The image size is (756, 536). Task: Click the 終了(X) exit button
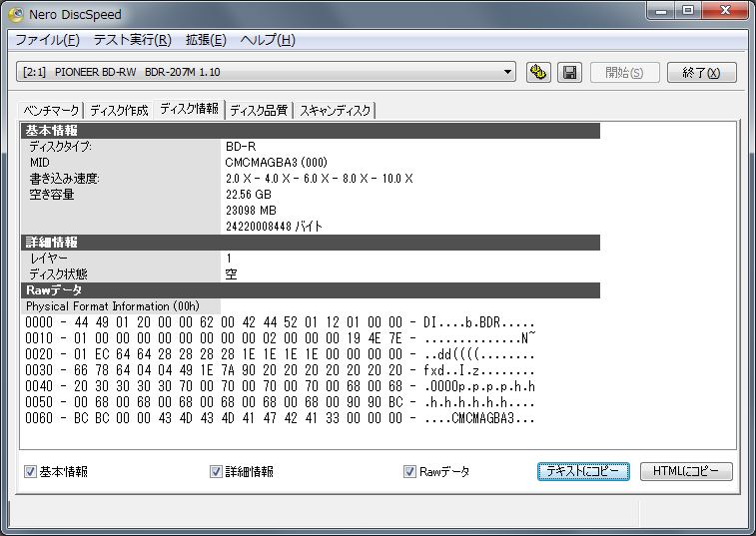click(x=701, y=73)
